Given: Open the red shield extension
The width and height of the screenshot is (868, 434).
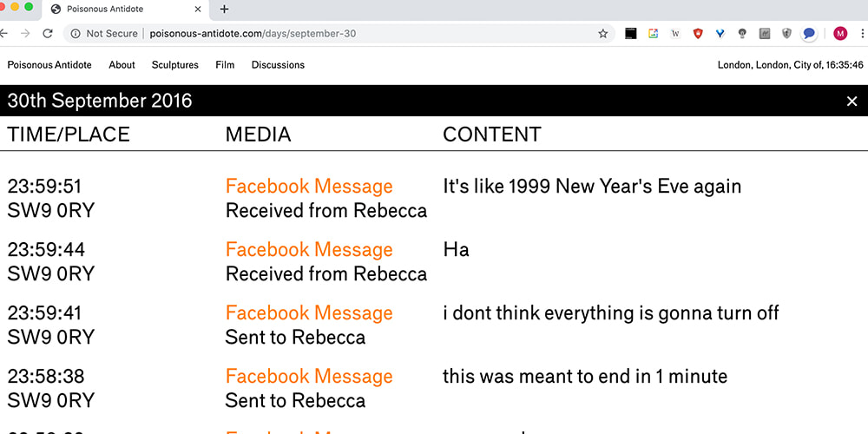Looking at the screenshot, I should click(x=698, y=34).
